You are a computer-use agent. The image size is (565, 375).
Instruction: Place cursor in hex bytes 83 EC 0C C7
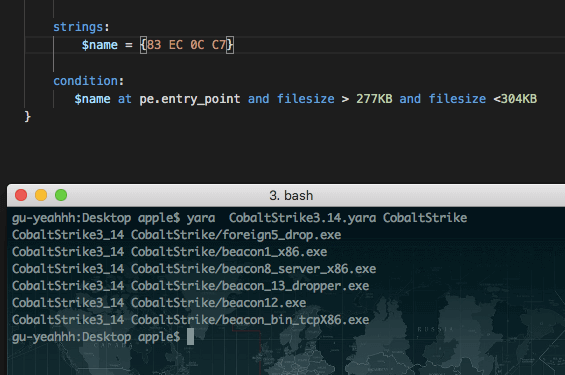(x=186, y=45)
